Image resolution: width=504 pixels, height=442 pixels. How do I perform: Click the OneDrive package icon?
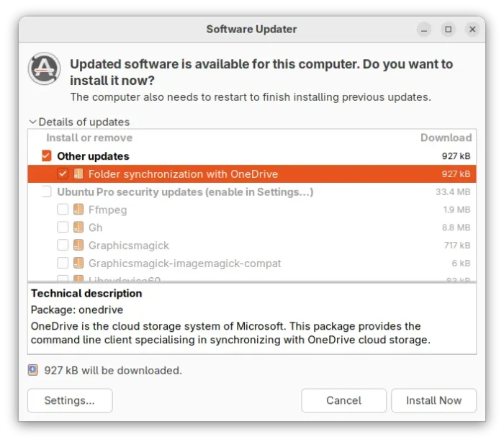coord(78,174)
